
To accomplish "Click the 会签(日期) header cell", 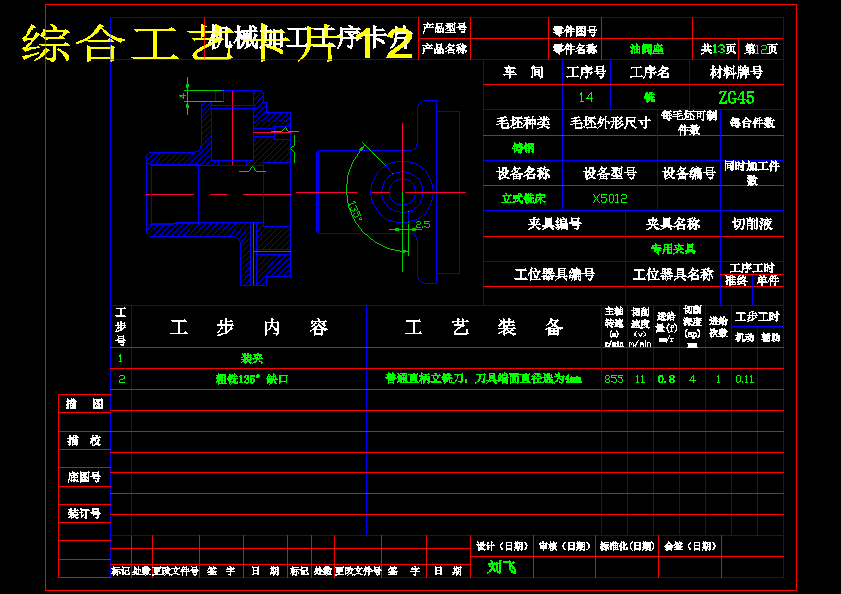I will 690,546.
